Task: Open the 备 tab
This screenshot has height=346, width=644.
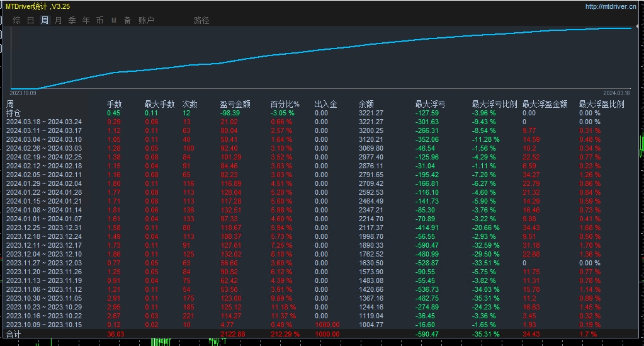Action: click(x=127, y=20)
